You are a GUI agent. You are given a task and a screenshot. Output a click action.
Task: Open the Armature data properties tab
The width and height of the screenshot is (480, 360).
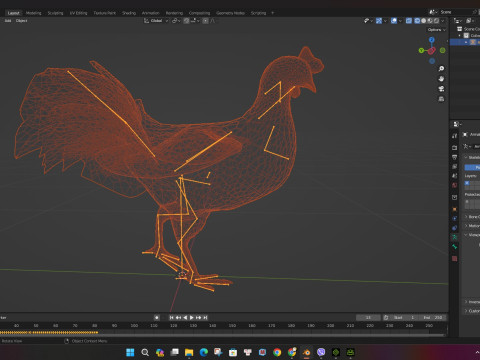point(454,237)
